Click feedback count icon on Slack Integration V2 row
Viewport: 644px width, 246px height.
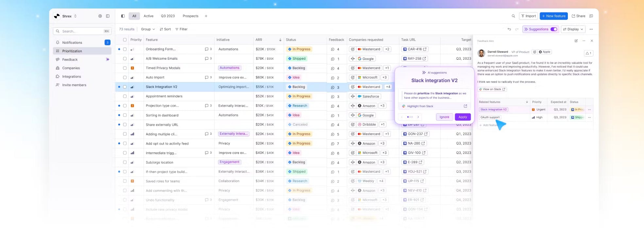[x=332, y=87]
